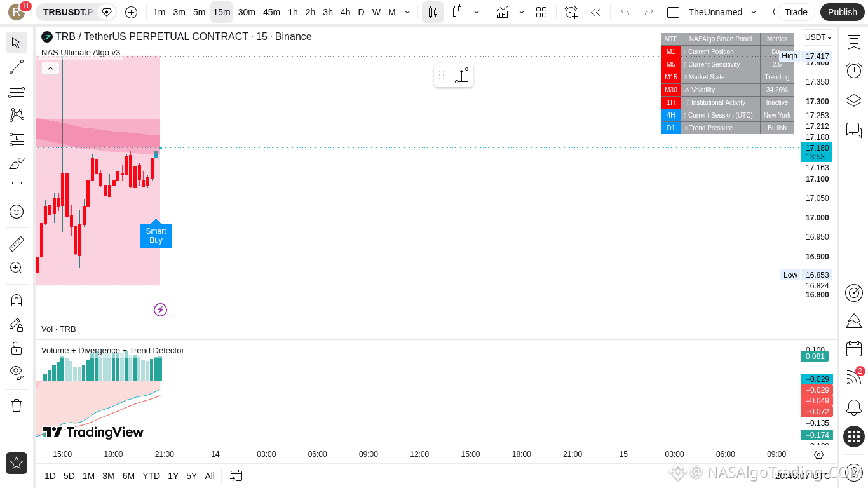Viewport: 868px width, 488px height.
Task: Toggle magnet mode on drawings
Action: click(17, 300)
